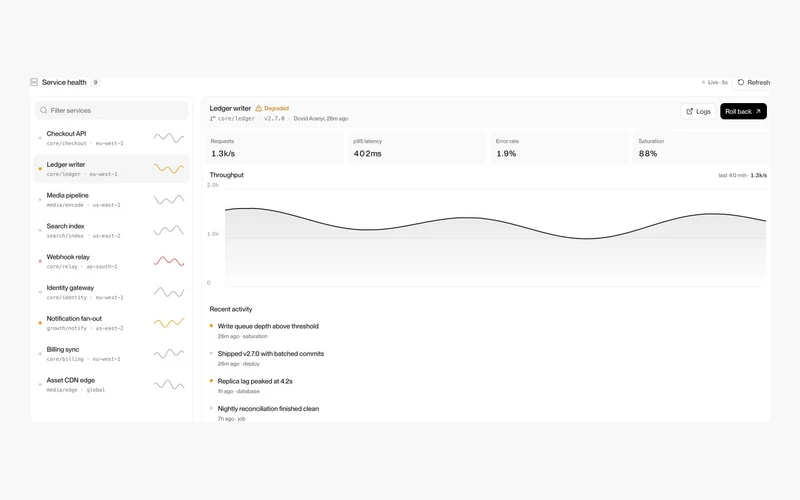800x500 pixels.
Task: Click the service count badge 9
Action: click(x=95, y=82)
